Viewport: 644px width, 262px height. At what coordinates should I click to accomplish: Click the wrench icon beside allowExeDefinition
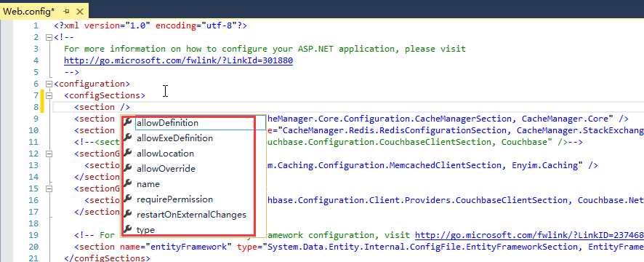pyautogui.click(x=128, y=138)
